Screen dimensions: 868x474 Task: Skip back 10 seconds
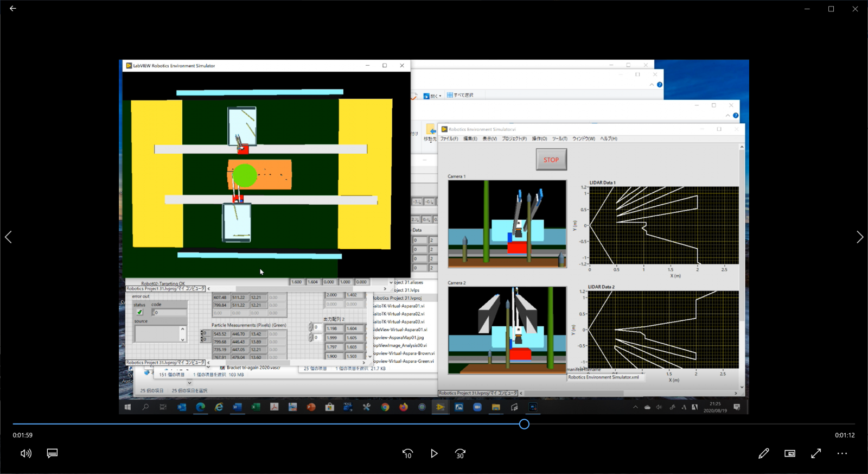[x=408, y=453]
